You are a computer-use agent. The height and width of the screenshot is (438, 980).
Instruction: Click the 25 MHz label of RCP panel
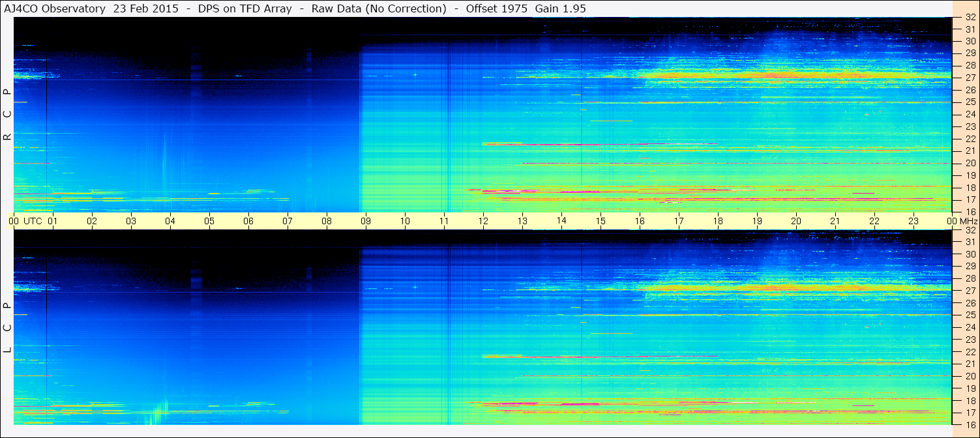[970, 102]
